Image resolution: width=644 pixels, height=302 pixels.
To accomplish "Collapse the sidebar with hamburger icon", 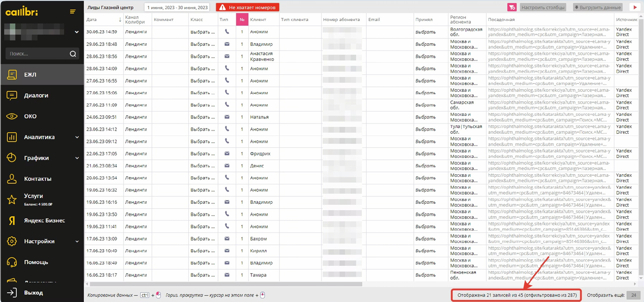I will point(73,11).
